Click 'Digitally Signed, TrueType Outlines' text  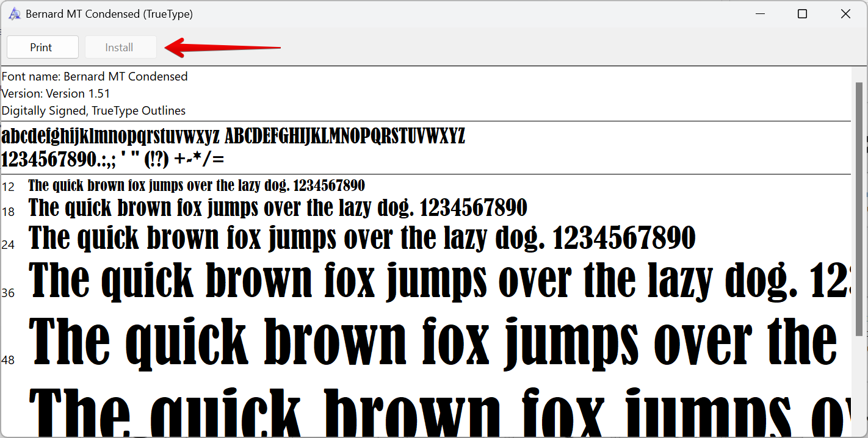coord(93,110)
